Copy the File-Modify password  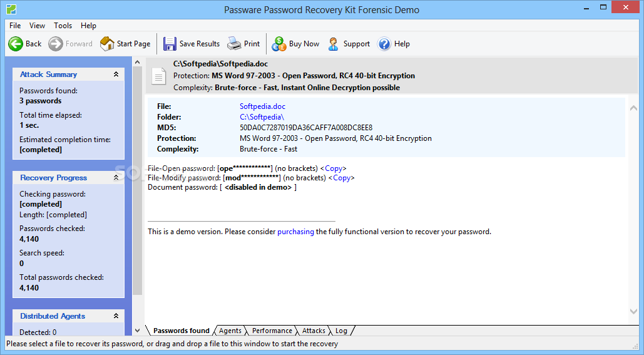point(342,178)
